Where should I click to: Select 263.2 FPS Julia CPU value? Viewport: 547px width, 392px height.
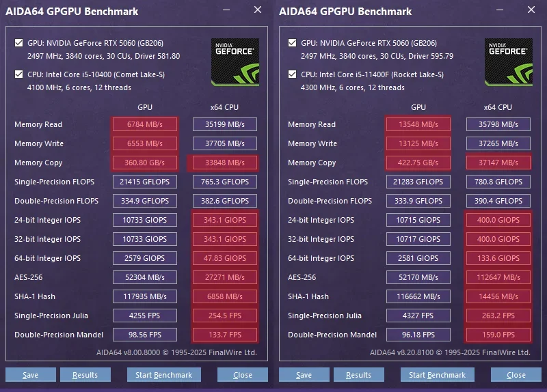click(x=498, y=316)
